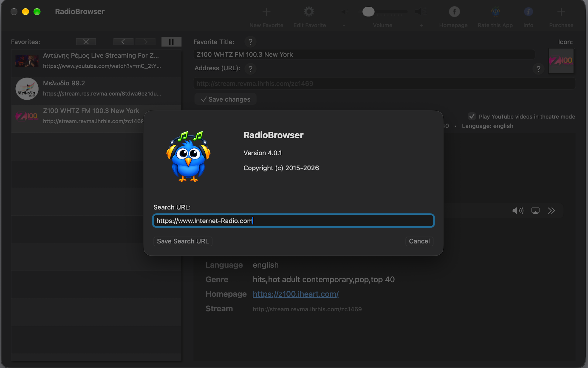This screenshot has height=368, width=588.
Task: Go to previous favorite with left chevron
Action: pos(123,42)
